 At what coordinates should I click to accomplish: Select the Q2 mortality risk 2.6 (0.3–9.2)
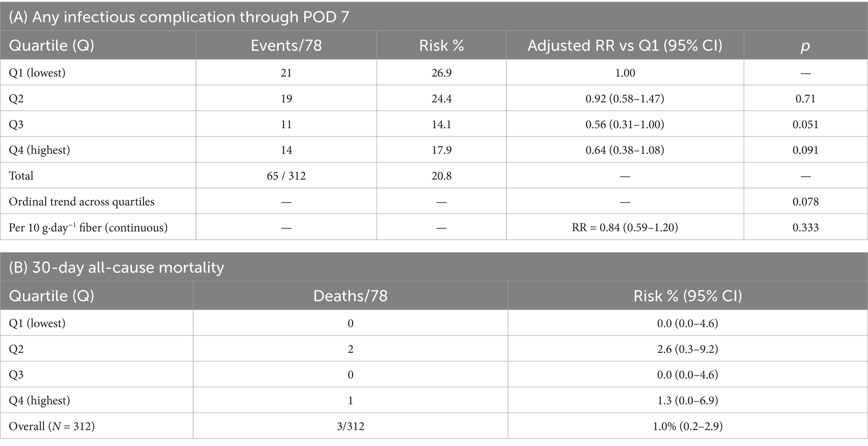pos(687,349)
